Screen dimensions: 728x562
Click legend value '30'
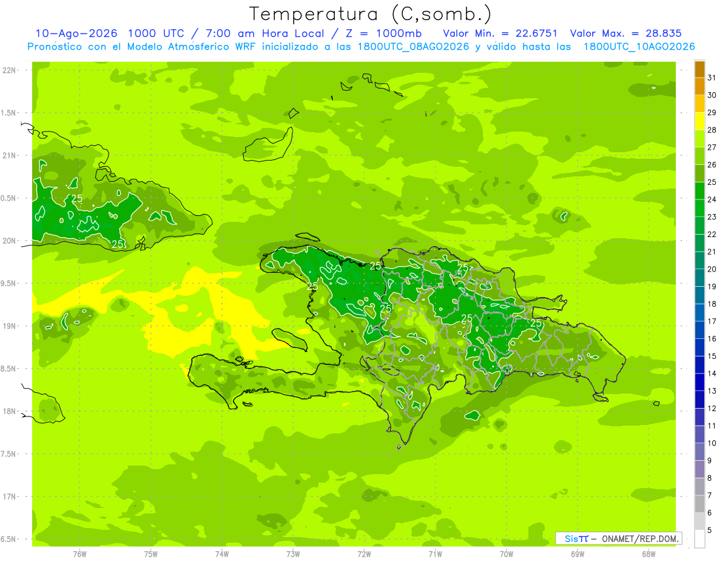point(712,95)
